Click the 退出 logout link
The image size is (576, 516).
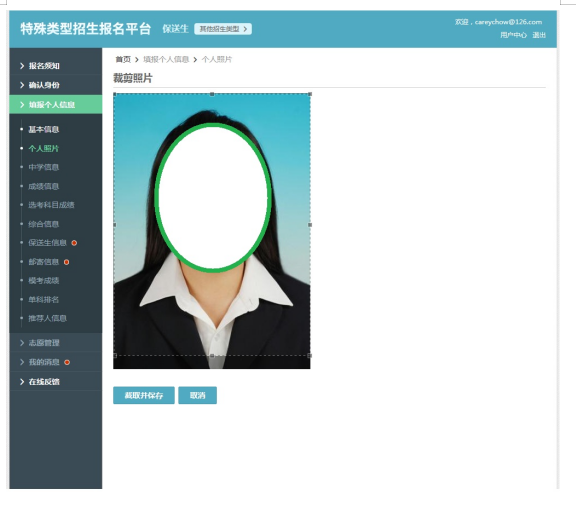click(539, 35)
